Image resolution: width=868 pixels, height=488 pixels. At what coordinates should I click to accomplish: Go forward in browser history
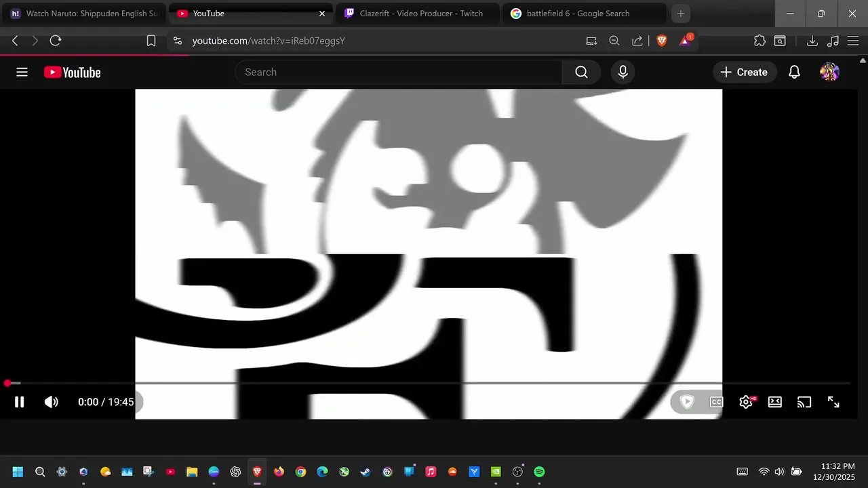[x=35, y=41]
